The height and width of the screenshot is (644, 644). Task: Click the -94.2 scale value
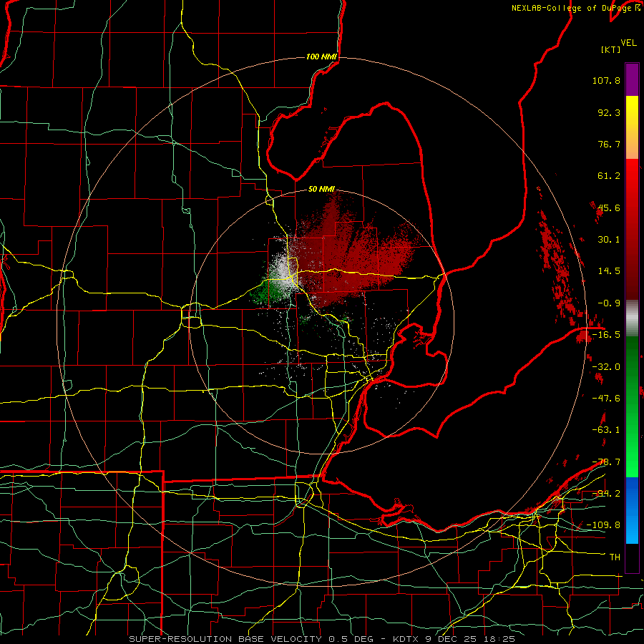click(x=606, y=494)
